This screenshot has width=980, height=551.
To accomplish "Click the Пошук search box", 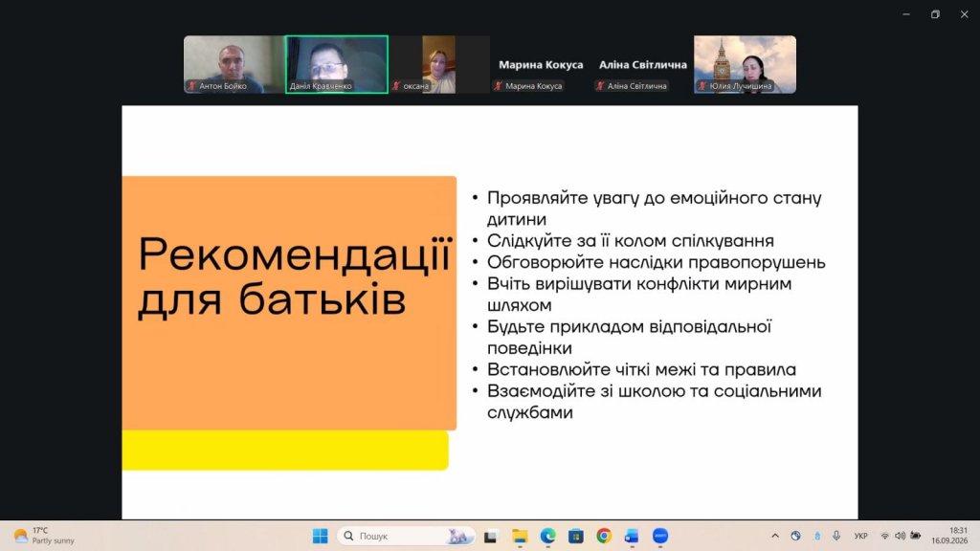I will pyautogui.click(x=406, y=536).
